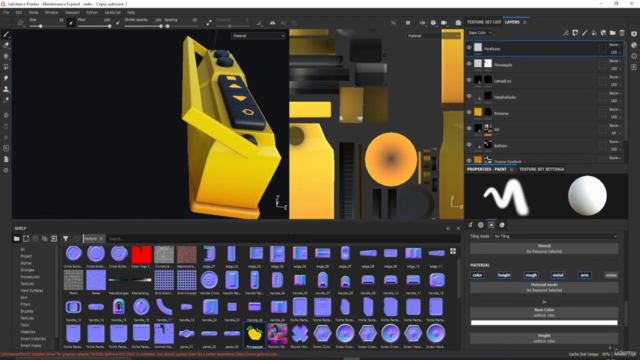Open the Material dropdown in 2D viewport
Image resolution: width=640 pixels, height=360 pixels.
(x=433, y=36)
